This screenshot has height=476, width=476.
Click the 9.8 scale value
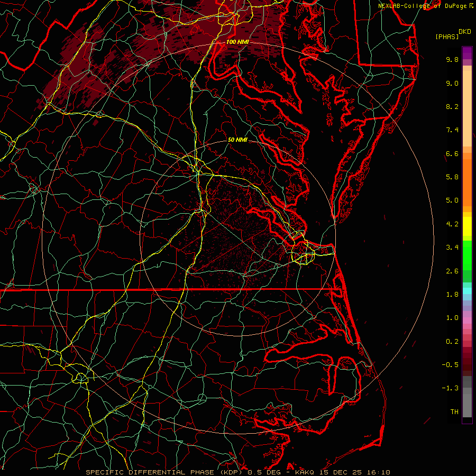(x=452, y=59)
